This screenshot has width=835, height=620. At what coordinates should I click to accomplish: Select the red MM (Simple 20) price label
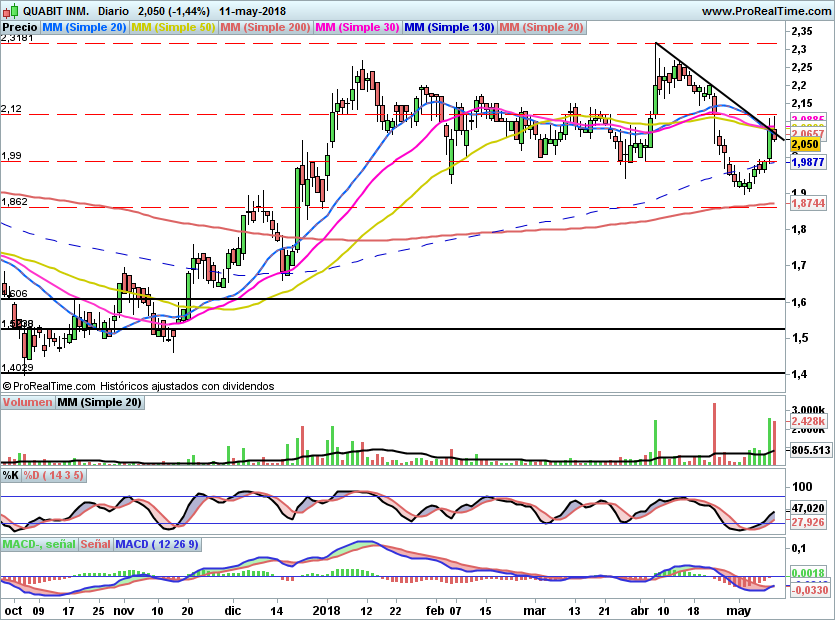pos(542,27)
